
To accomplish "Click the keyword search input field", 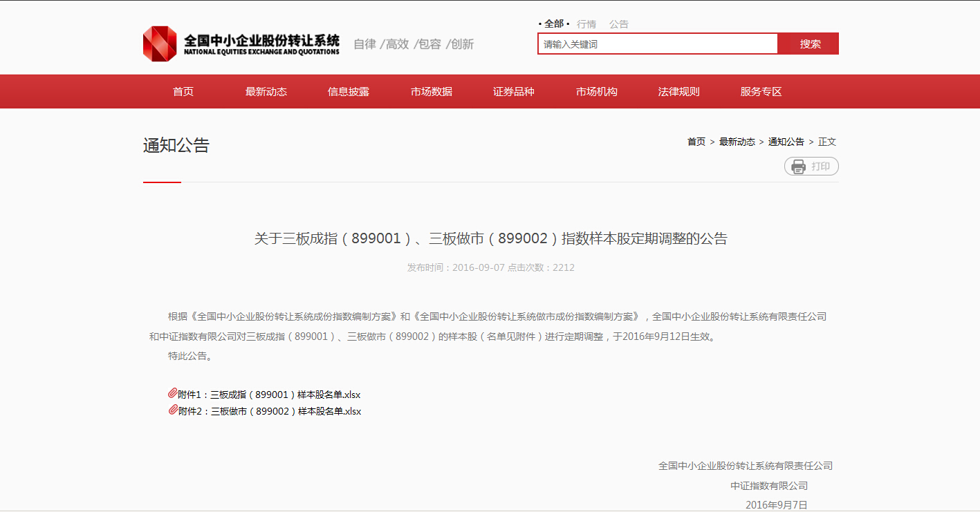I will (x=657, y=44).
